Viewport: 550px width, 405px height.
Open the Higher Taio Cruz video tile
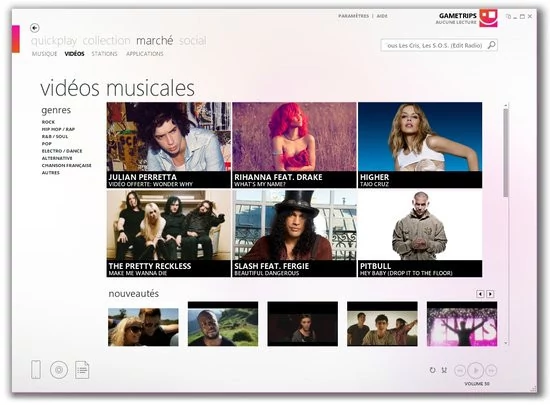(420, 145)
